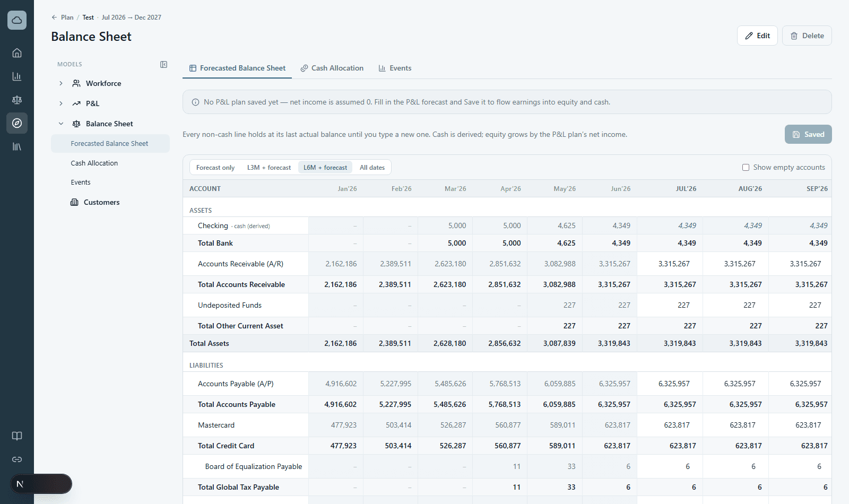
Task: Click the P&L trend arrow icon
Action: click(x=76, y=103)
